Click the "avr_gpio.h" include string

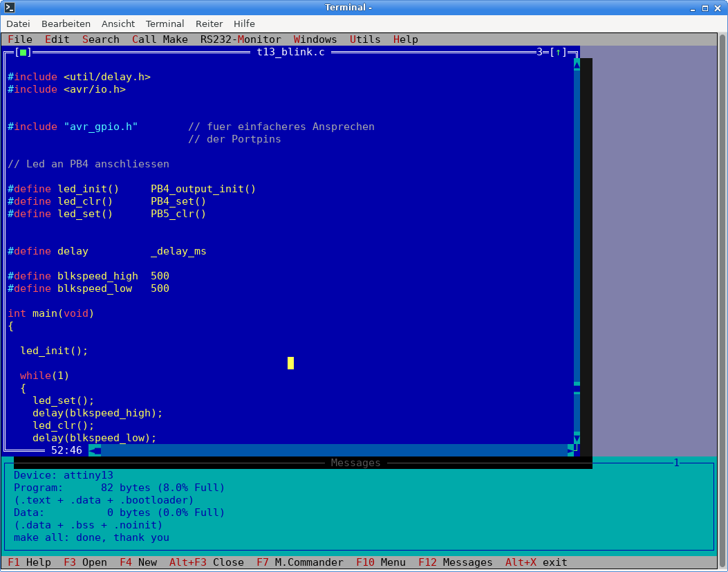pos(101,127)
